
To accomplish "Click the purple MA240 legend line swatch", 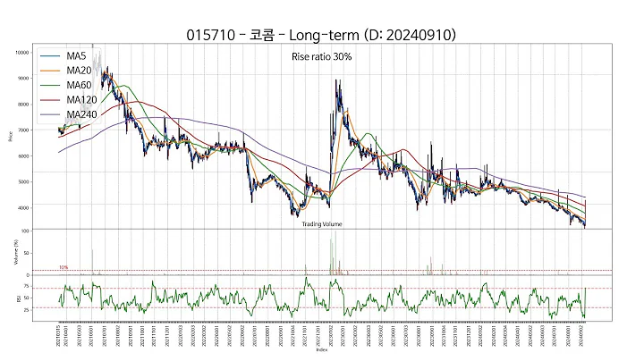I will (x=50, y=115).
